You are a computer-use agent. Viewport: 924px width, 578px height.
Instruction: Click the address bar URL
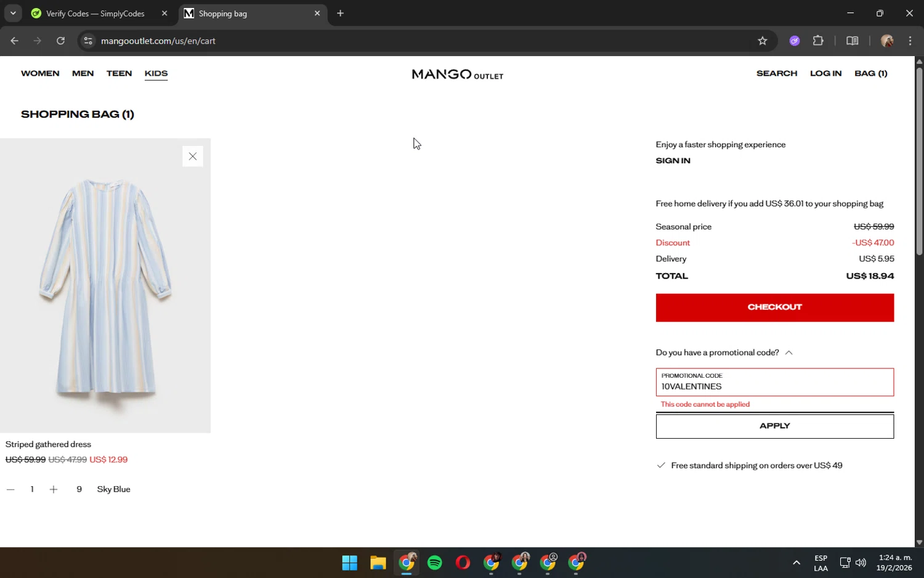pyautogui.click(x=158, y=41)
